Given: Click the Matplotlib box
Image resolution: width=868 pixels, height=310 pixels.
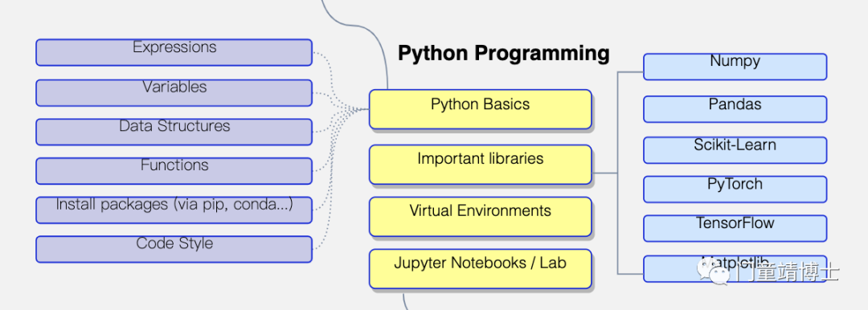Looking at the screenshot, I should coord(735,268).
